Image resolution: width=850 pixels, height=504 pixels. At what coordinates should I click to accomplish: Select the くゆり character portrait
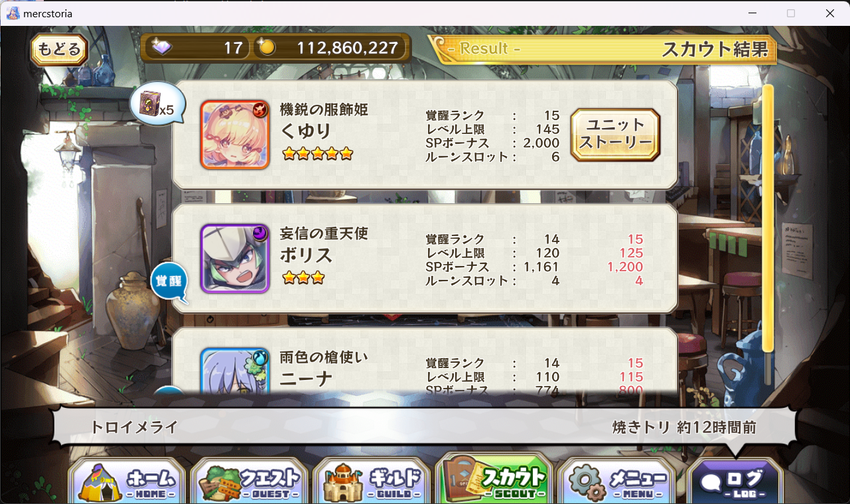(x=235, y=135)
